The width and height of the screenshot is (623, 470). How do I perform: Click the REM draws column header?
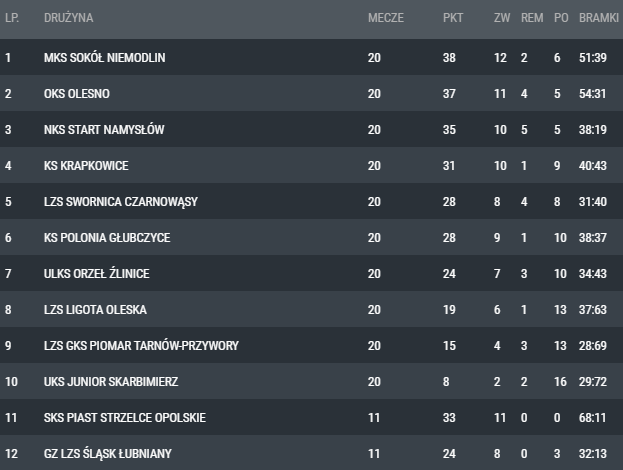532,18
